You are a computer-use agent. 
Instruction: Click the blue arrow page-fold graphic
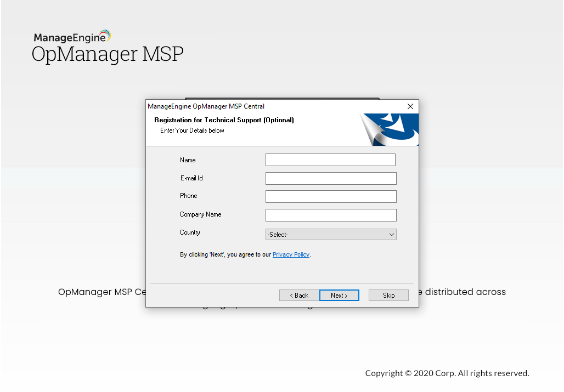coord(390,127)
